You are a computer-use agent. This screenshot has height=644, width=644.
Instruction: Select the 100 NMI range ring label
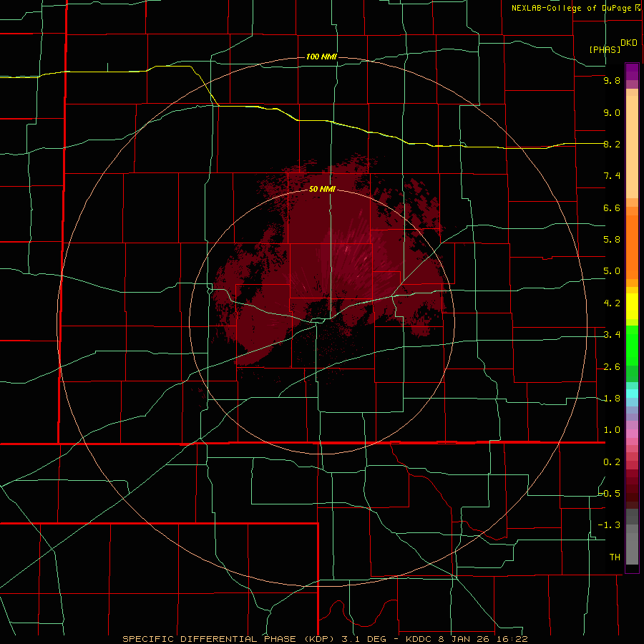[x=321, y=57]
